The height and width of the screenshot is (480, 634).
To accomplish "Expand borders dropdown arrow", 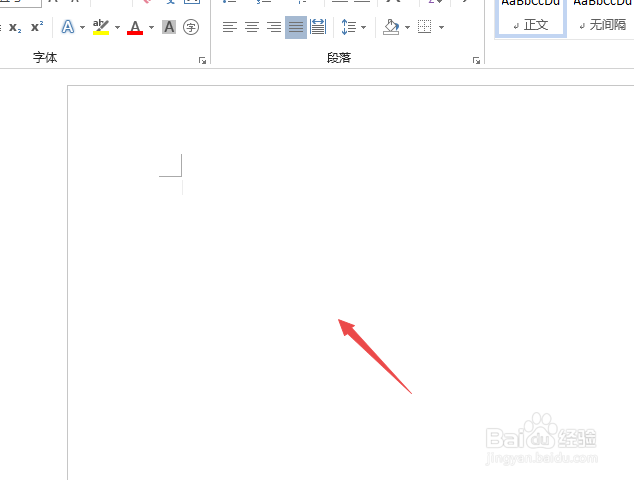I will pyautogui.click(x=442, y=27).
